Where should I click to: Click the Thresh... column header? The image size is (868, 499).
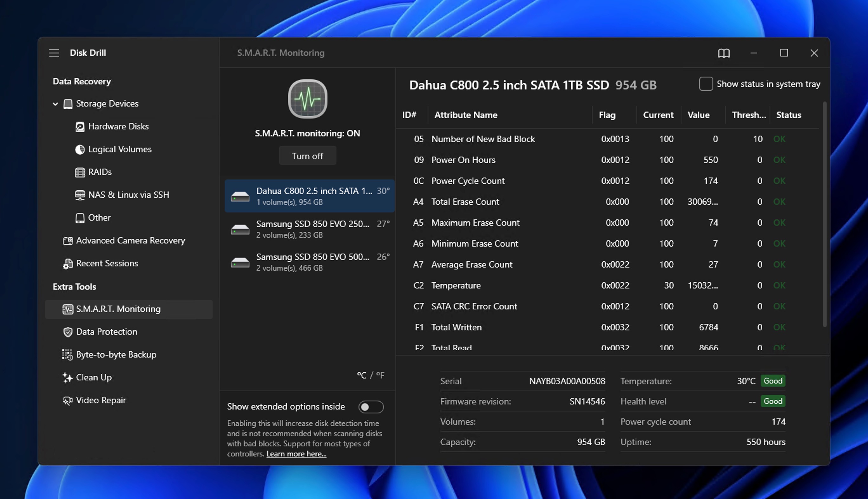pyautogui.click(x=749, y=115)
